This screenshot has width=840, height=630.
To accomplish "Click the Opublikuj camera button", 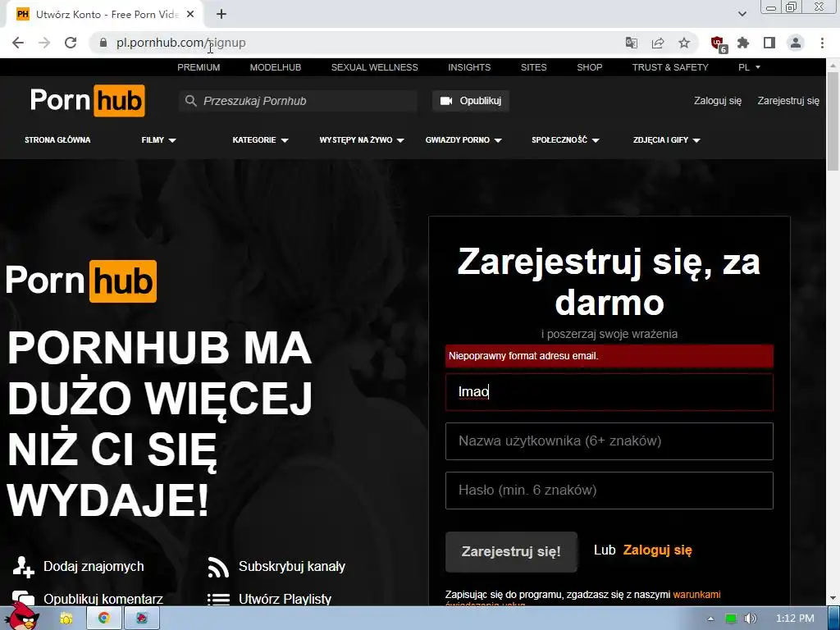I will tap(470, 101).
